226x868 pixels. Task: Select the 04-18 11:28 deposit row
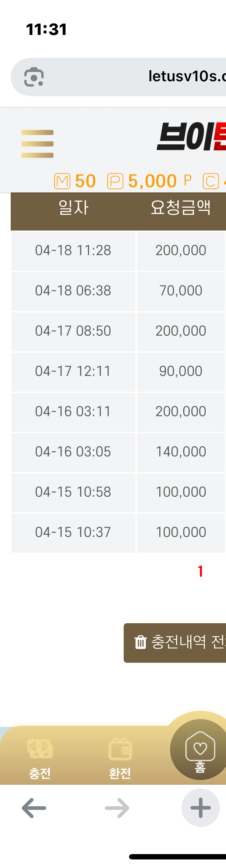point(73,250)
